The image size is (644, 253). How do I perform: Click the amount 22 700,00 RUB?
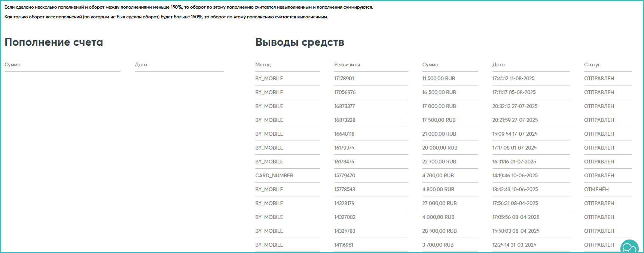point(439,162)
